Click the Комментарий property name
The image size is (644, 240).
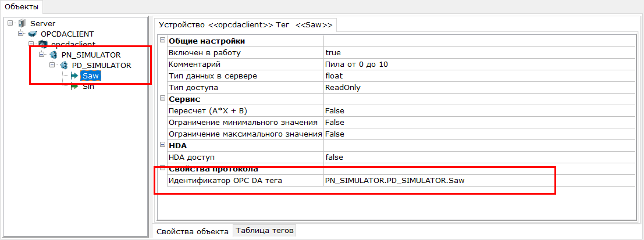[195, 65]
